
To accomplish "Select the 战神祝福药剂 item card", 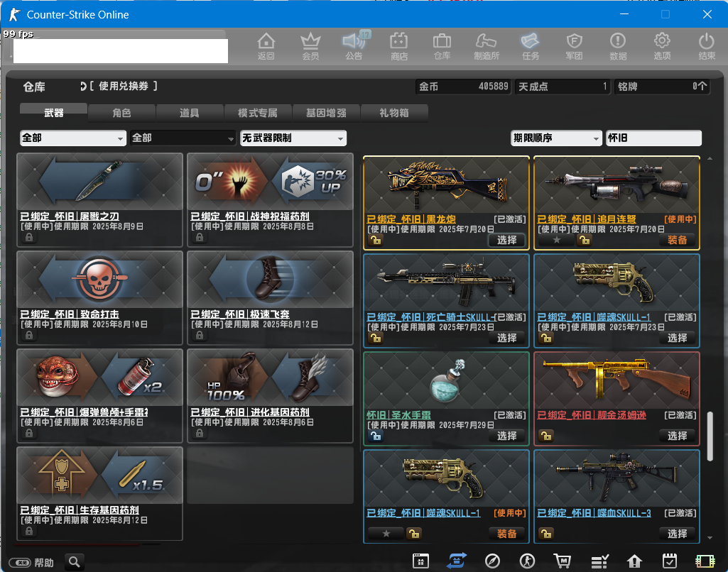I will pos(270,200).
